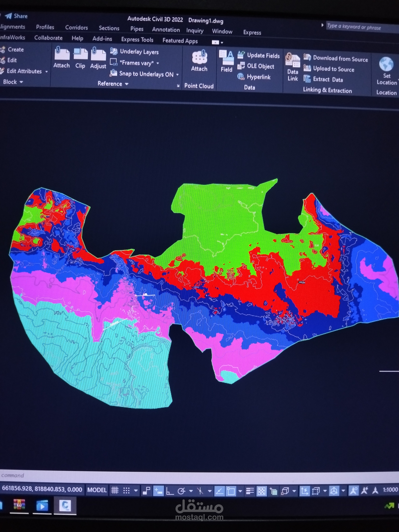This screenshot has width=399, height=532.
Task: Toggle ortho mode in status bar
Action: coord(170,491)
